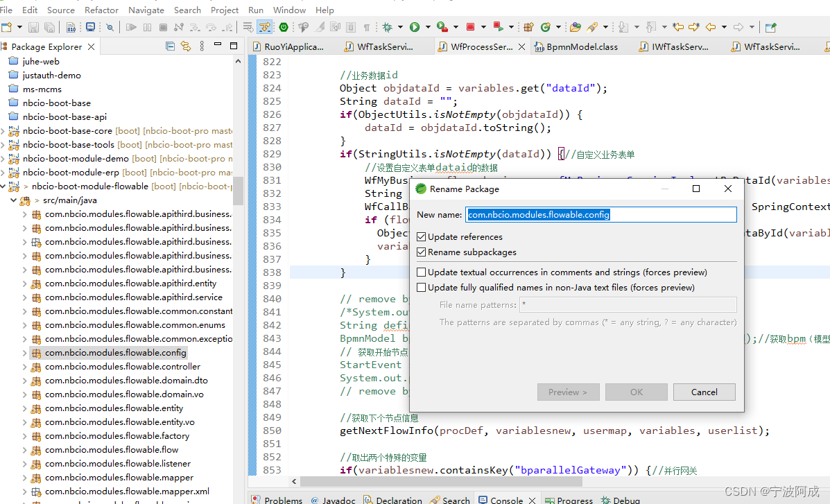Viewport: 830px width, 504px height.
Task: Click the Step Into toolbar icon
Action: pos(195,27)
